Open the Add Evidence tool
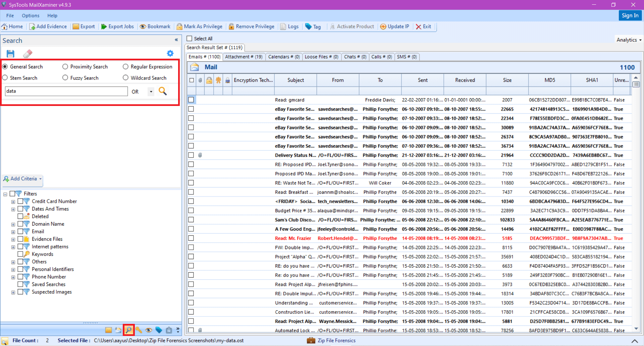644x346 pixels. [x=48, y=26]
